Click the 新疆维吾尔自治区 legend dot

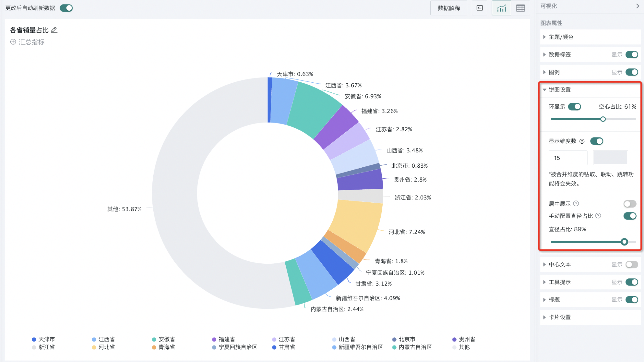tap(334, 347)
